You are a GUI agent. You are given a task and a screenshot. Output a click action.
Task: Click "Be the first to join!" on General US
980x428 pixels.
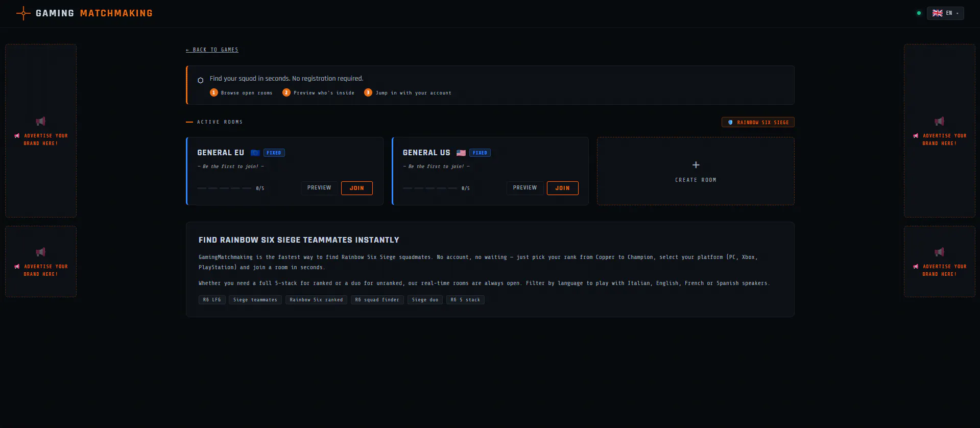tap(436, 167)
